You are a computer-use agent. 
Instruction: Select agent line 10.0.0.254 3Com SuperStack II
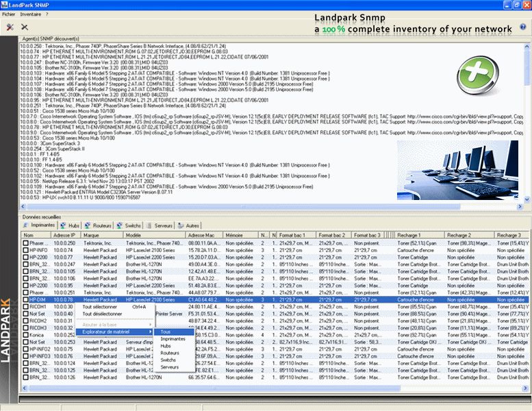(x=52, y=149)
